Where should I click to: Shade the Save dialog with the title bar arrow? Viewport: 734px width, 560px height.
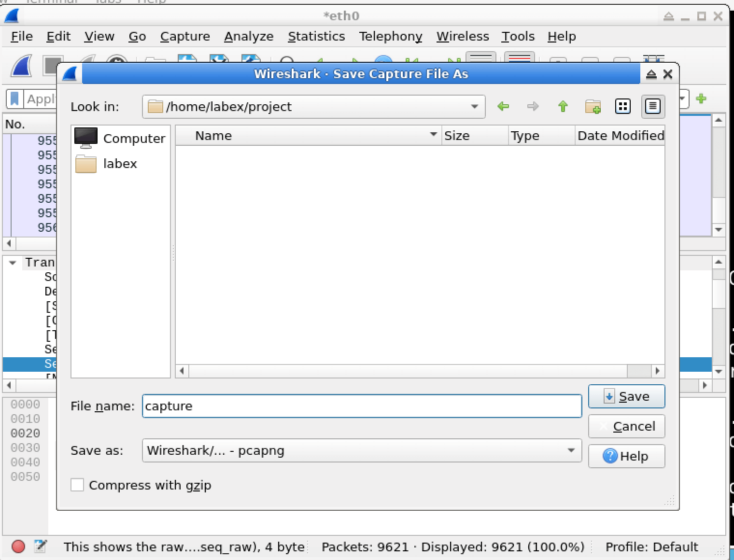click(651, 74)
